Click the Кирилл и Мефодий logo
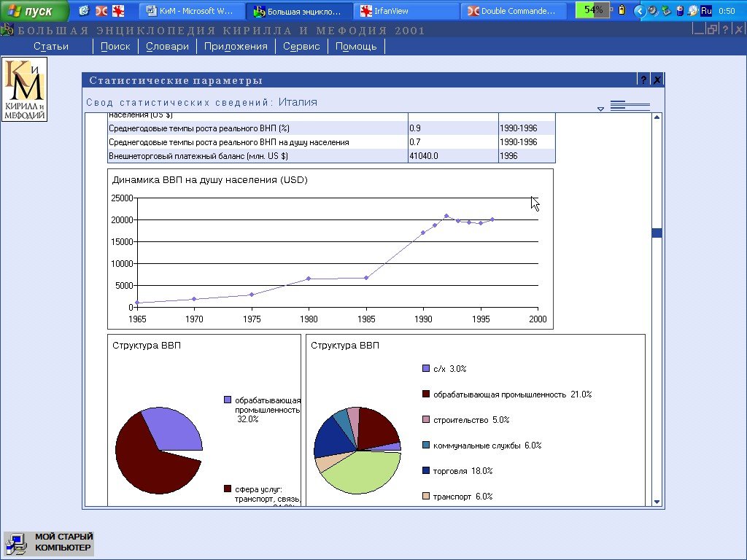 click(x=24, y=89)
